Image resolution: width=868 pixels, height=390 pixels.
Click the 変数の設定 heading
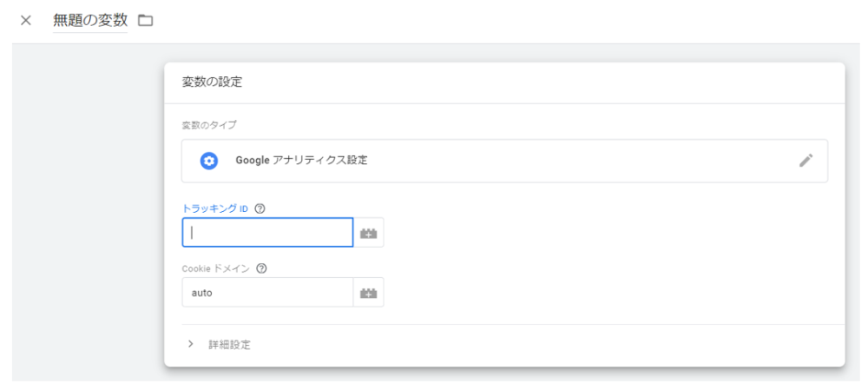(212, 83)
